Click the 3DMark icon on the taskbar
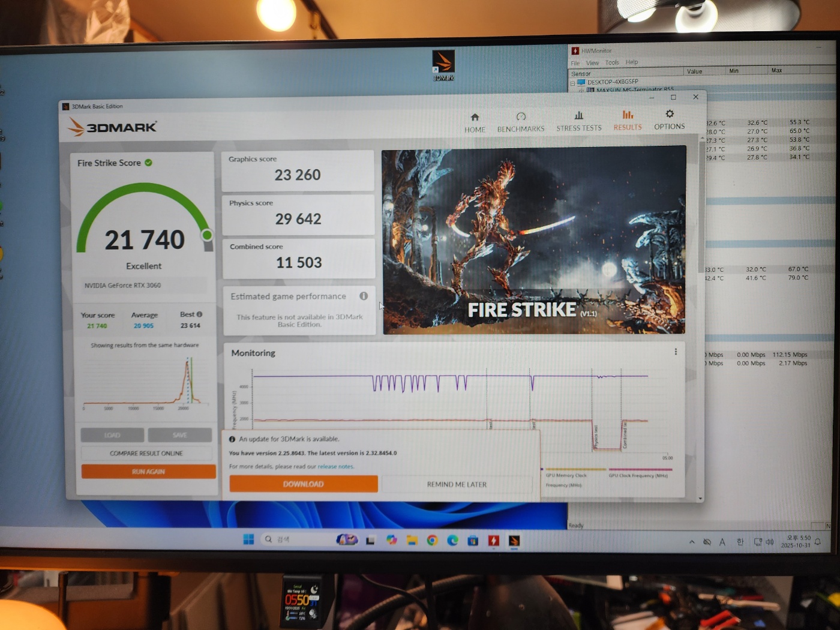The height and width of the screenshot is (630, 840). 514,541
